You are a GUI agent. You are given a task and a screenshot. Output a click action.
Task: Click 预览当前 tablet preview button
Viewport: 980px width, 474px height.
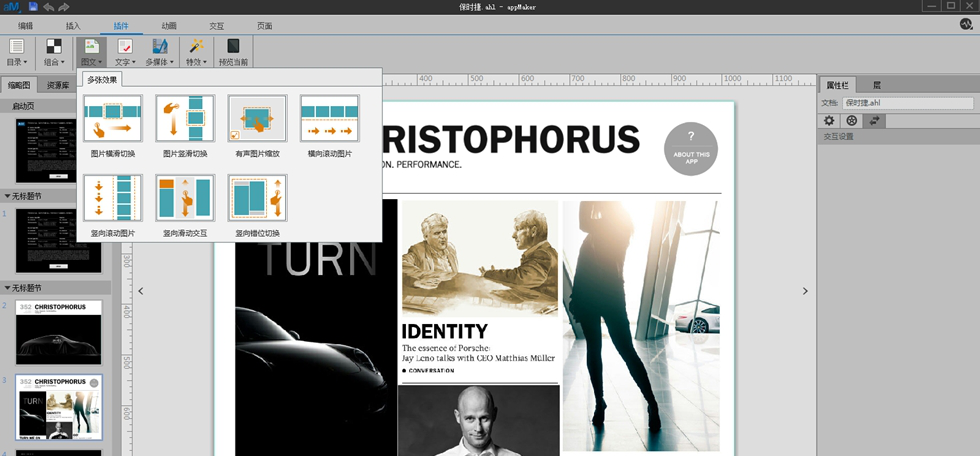[233, 52]
